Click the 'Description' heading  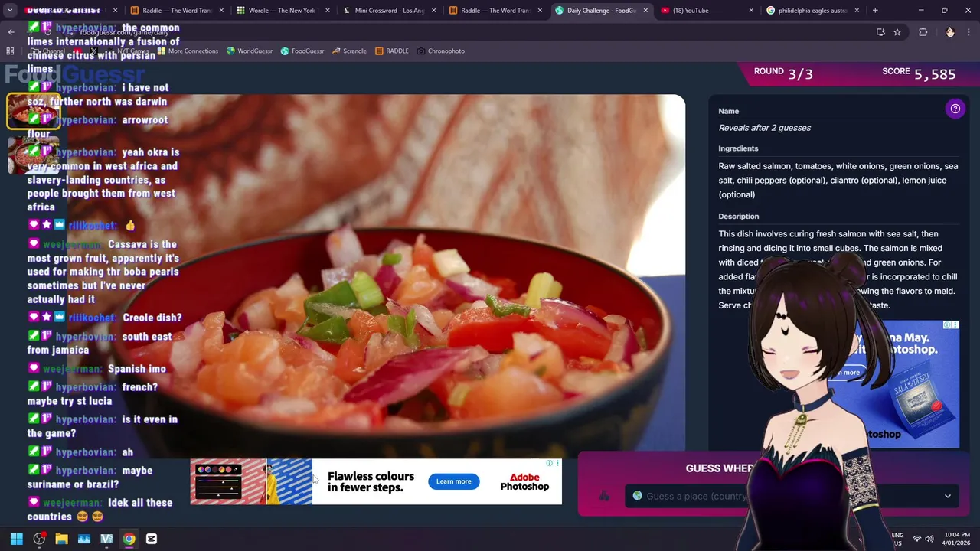pos(738,217)
